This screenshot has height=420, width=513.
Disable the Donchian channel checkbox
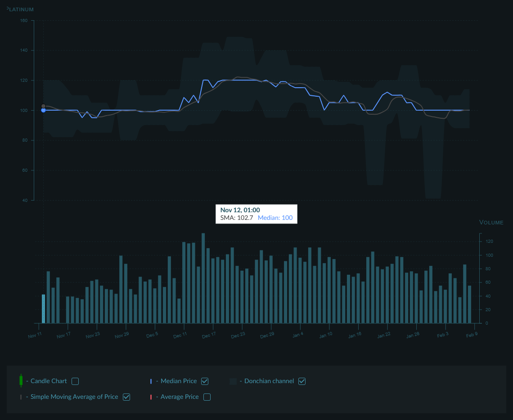tap(302, 381)
